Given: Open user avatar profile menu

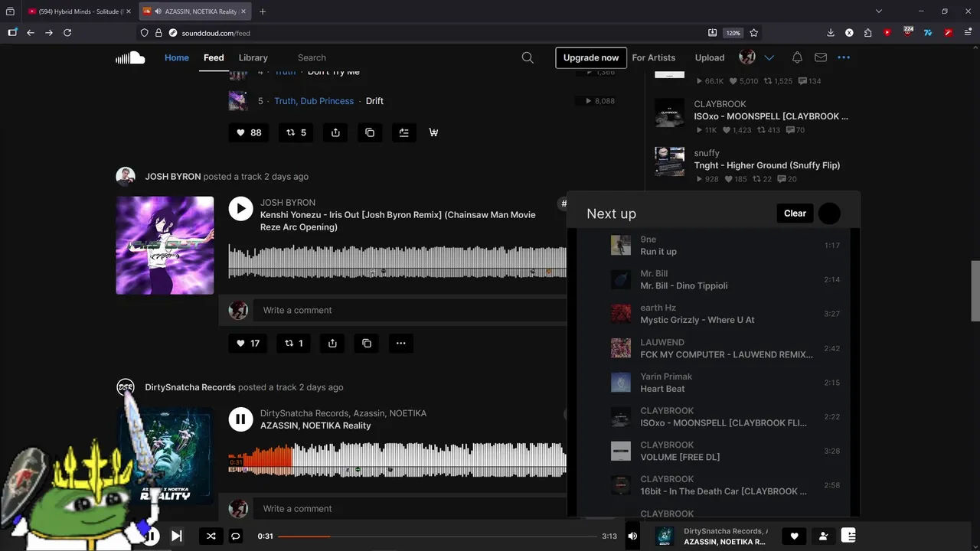Looking at the screenshot, I should coord(747,57).
